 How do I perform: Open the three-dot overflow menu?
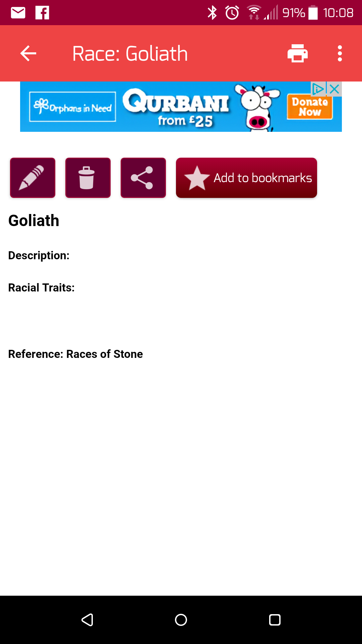(x=340, y=53)
